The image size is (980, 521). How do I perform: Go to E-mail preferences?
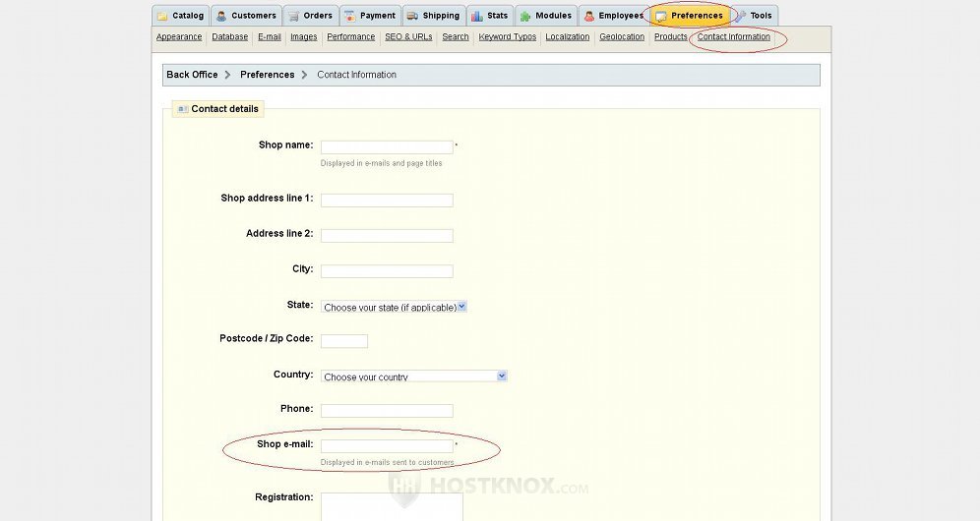pos(270,36)
